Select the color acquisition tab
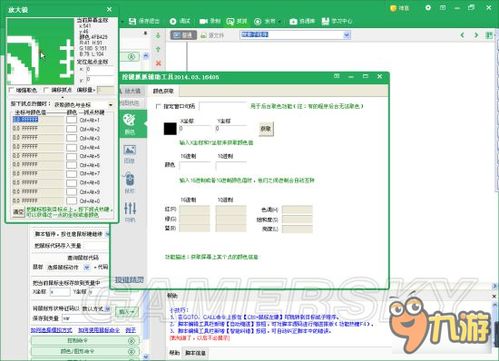This screenshot has width=499, height=361. (163, 91)
